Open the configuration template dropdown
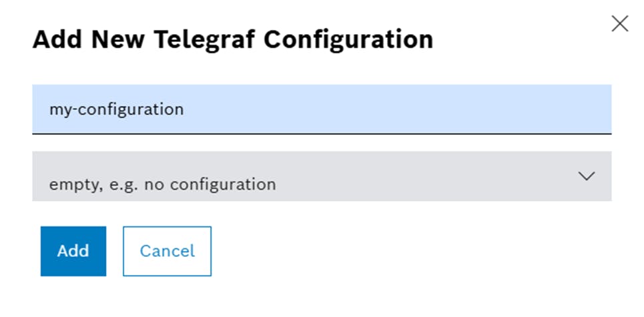The image size is (644, 317). coord(322,176)
